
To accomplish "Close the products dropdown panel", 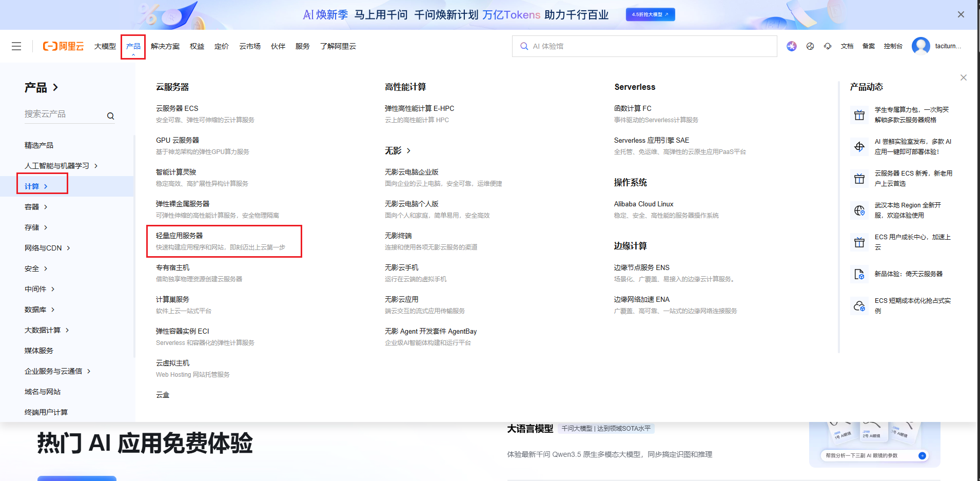I will (963, 78).
